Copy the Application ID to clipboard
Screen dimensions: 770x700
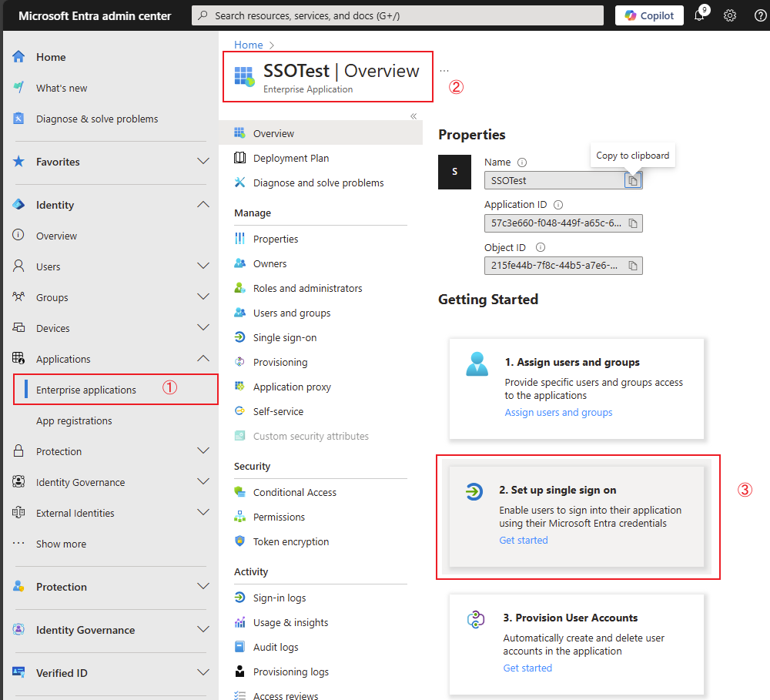click(633, 223)
